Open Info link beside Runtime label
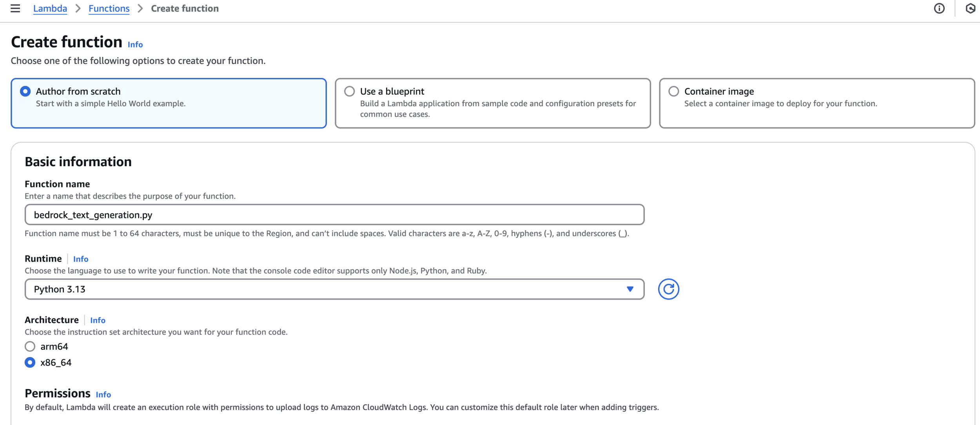The height and width of the screenshot is (425, 980). 81,259
